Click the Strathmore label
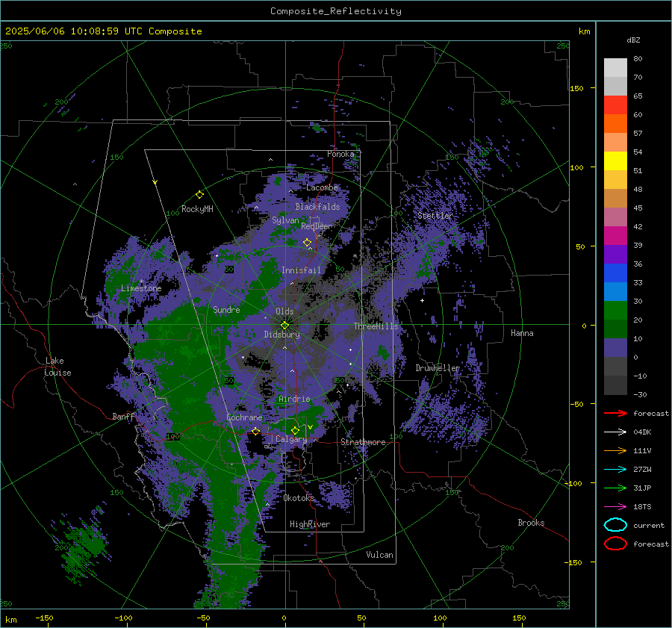This screenshot has height=628, width=672. pos(363,442)
